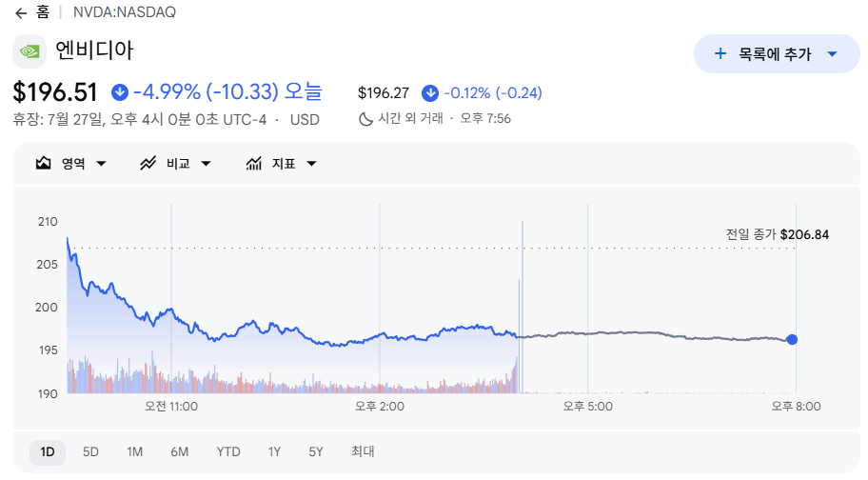
Task: Click the USD currency label
Action: tap(305, 120)
